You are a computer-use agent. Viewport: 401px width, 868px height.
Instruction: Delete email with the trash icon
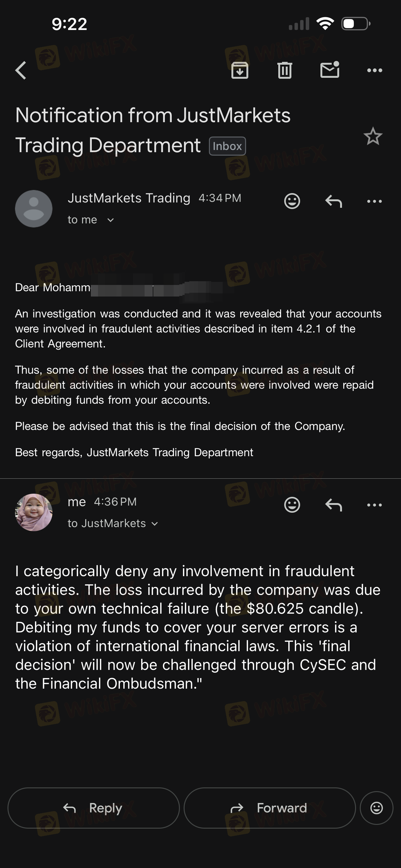coord(285,70)
